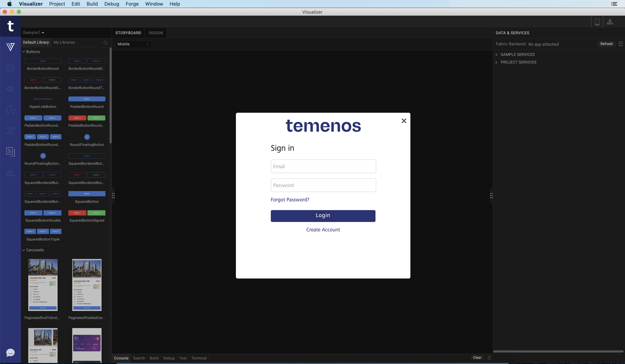
Task: Open the Test bottom tab
Action: (183, 358)
